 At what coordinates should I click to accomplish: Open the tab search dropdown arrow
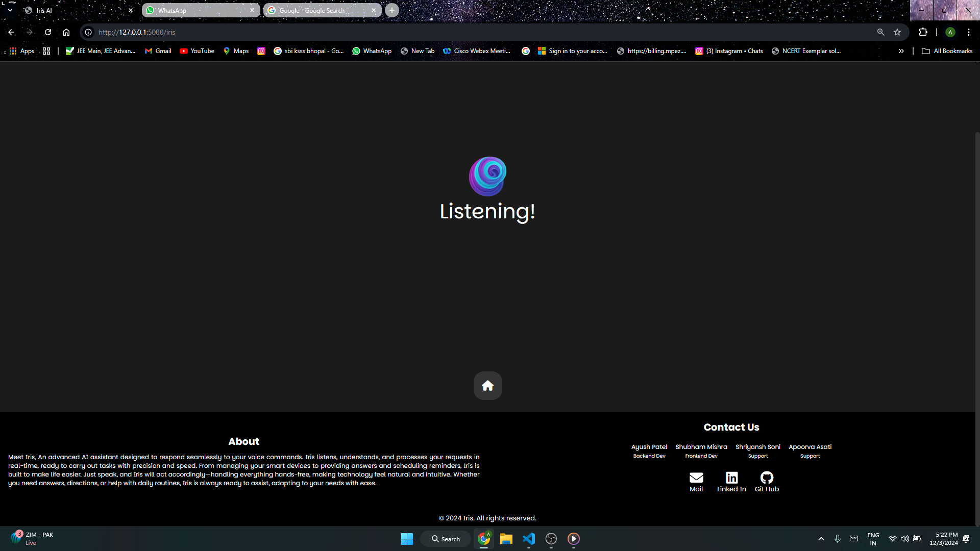10,10
